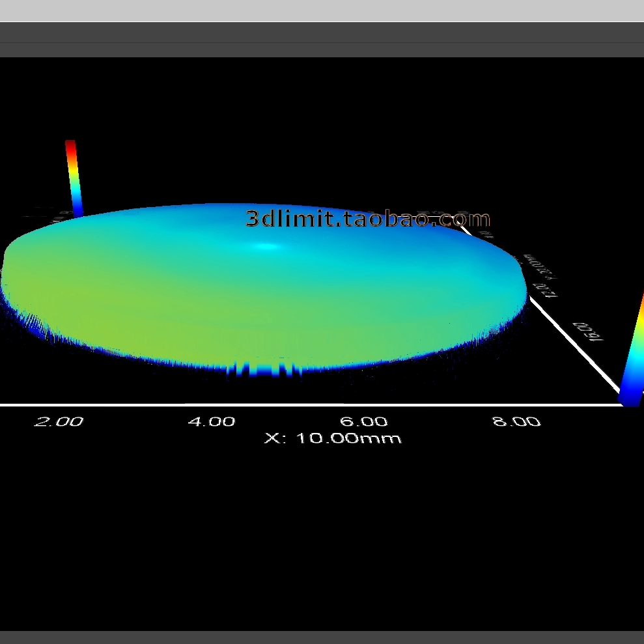Screen dimensions: 644x644
Task: Click the X axis label "6.00"
Action: (364, 421)
